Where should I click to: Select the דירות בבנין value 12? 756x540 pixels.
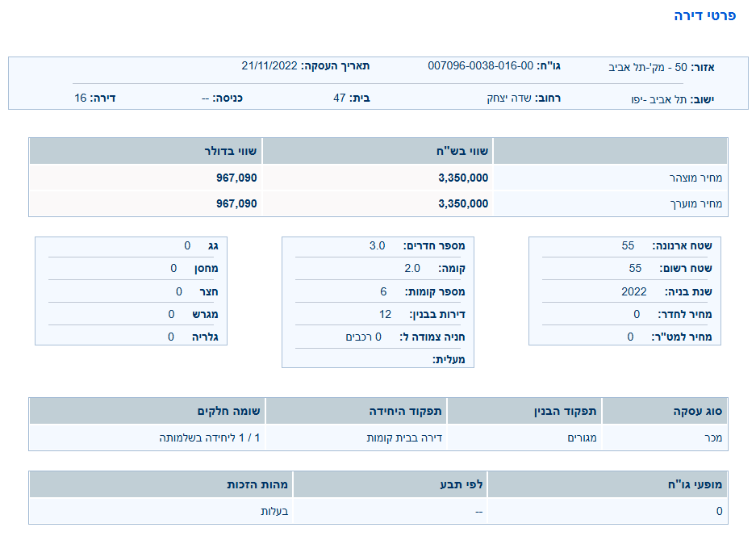click(x=385, y=314)
